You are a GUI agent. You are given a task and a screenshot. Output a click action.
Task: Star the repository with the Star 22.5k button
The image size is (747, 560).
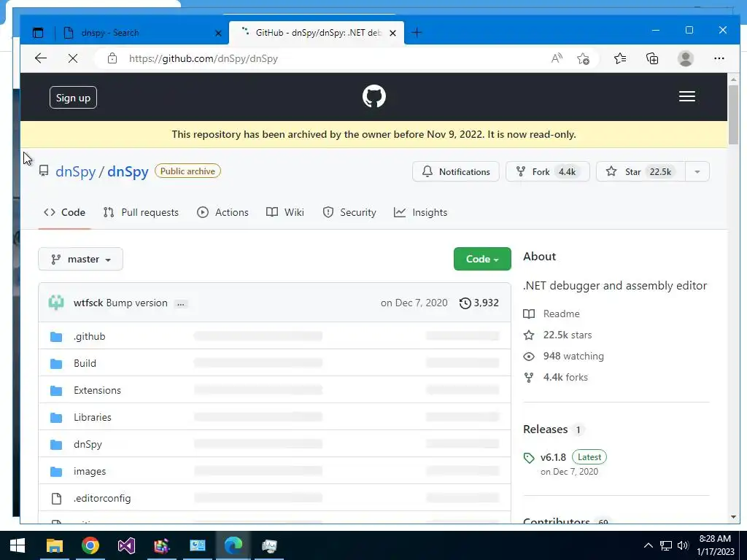pyautogui.click(x=640, y=172)
